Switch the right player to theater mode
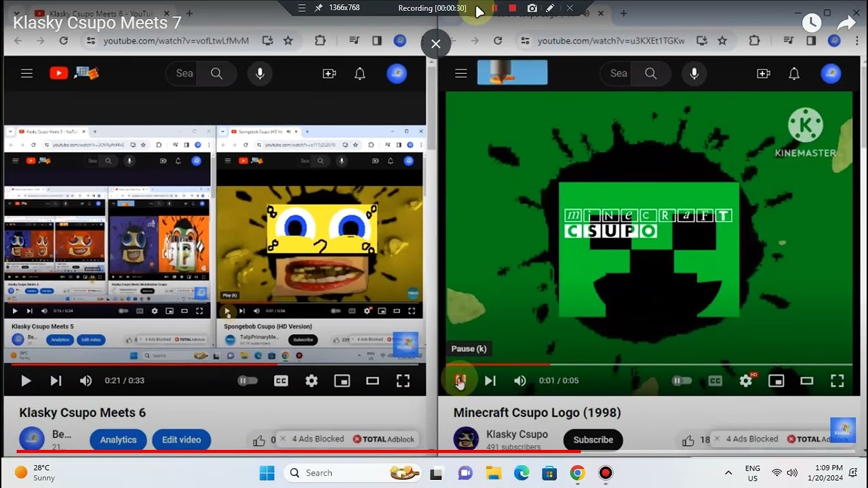Image resolution: width=868 pixels, height=488 pixels. [806, 381]
